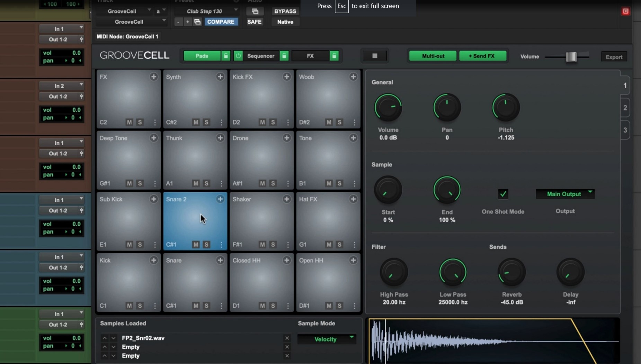Solo the Snare 2 pad
The width and height of the screenshot is (641, 364).
tap(206, 245)
